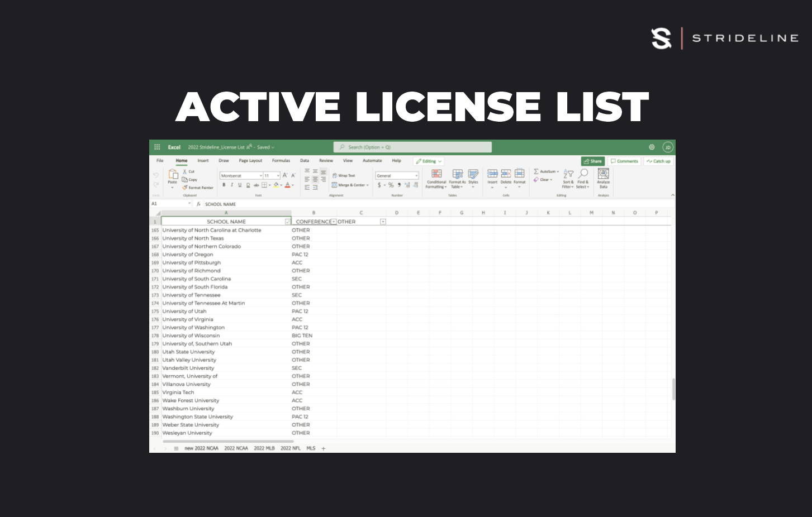This screenshot has width=812, height=517.
Task: Click the decrease indent icon
Action: coord(307,188)
